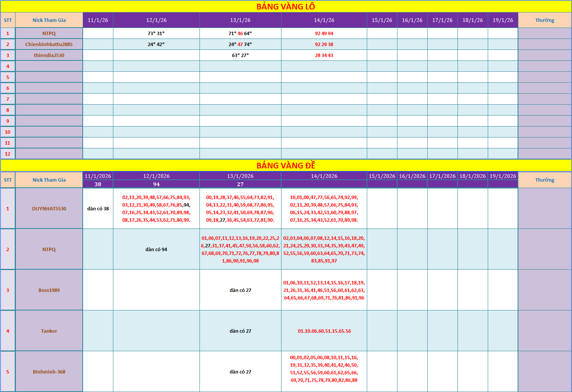Select the Binhminh-368 nickname cell
Screen dimensions: 572x392
[x=49, y=372]
